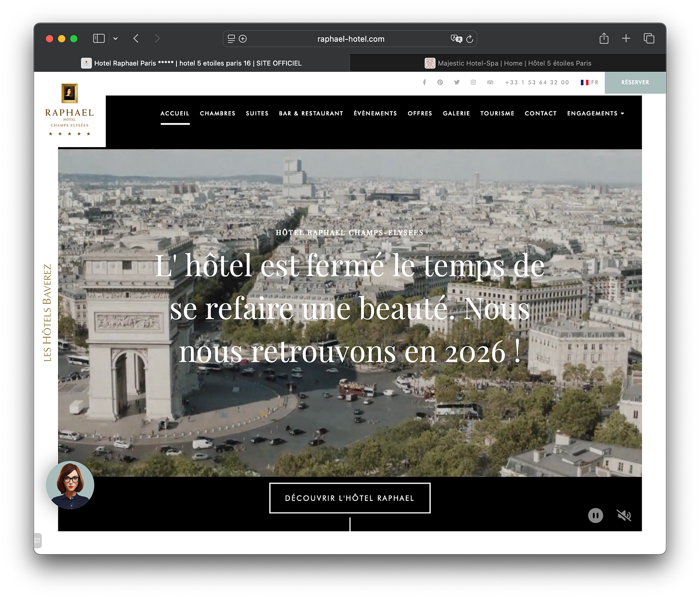Image resolution: width=700 pixels, height=599 pixels.
Task: Go forward to the next page
Action: coord(157,38)
